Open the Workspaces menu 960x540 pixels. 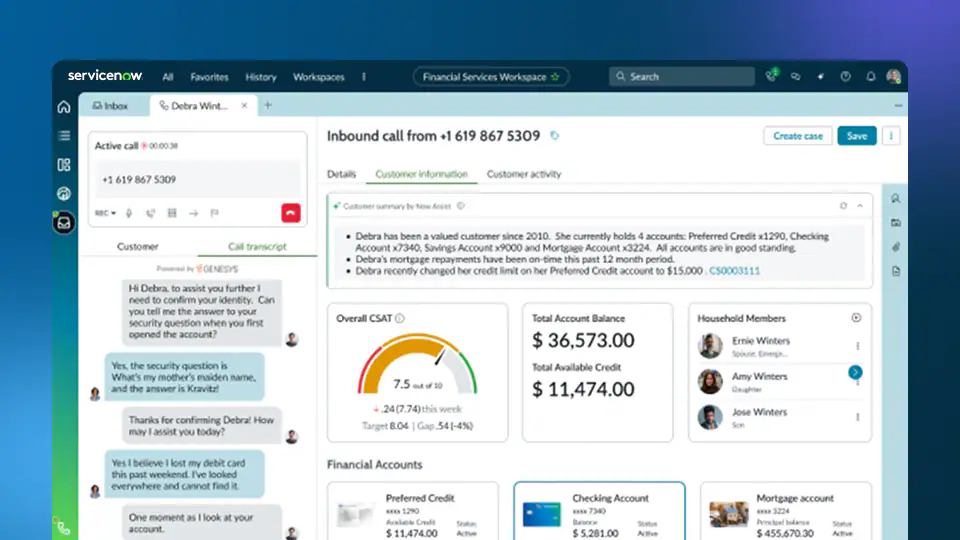(318, 77)
